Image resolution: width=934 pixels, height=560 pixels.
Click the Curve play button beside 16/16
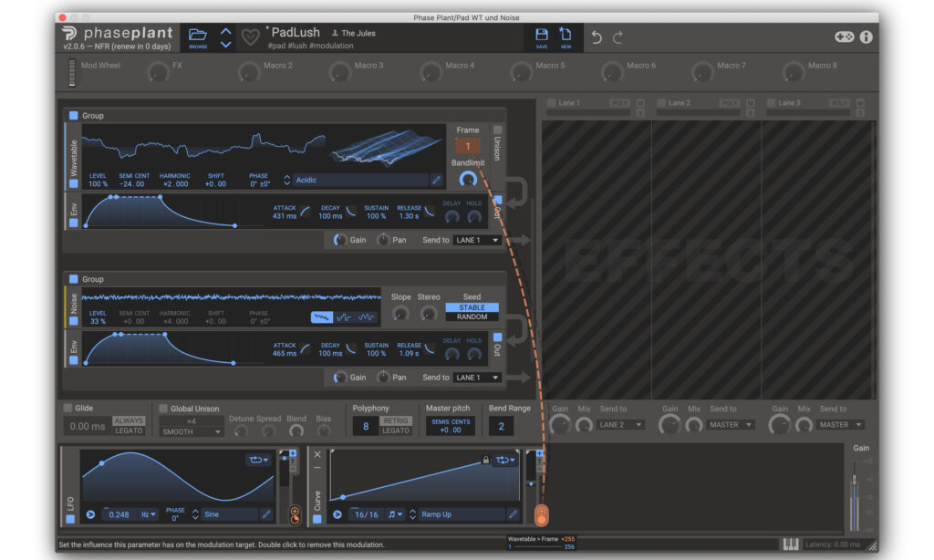pos(337,514)
